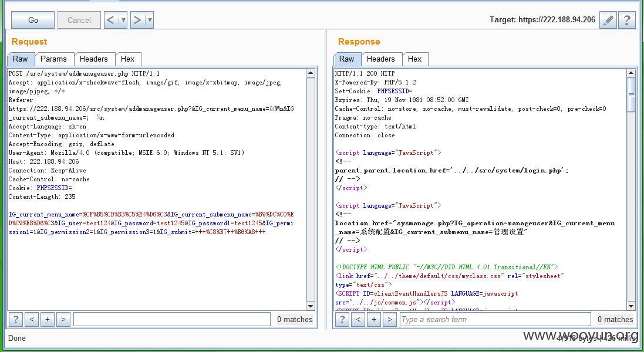The height and width of the screenshot is (352, 644).
Task: Click the Cookie: PHPSESSID= line in request
Action: pyautogui.click(x=41, y=188)
